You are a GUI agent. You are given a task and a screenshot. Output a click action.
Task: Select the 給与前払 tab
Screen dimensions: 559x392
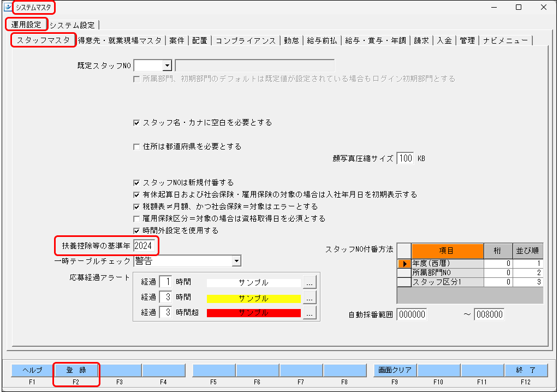point(322,40)
